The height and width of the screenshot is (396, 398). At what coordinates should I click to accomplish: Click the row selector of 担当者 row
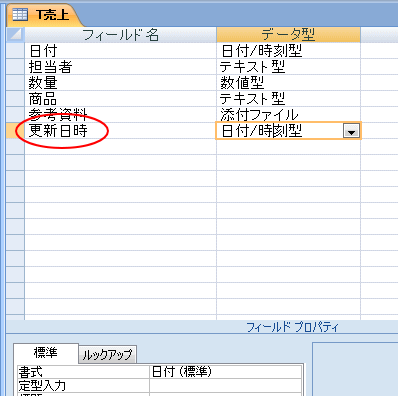(15, 67)
